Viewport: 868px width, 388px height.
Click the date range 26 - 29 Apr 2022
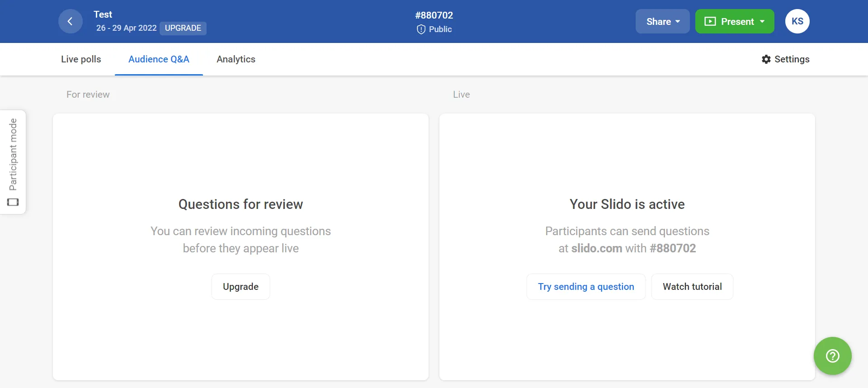pyautogui.click(x=126, y=28)
